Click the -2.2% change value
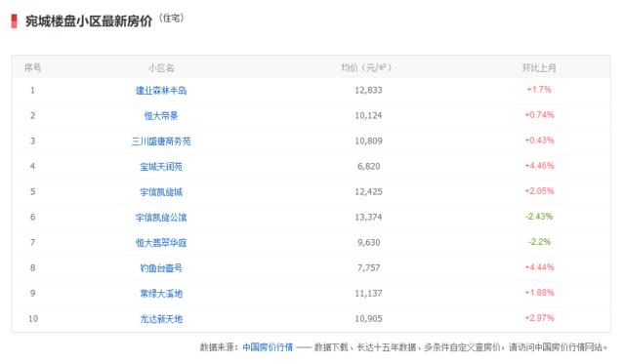 coord(539,242)
